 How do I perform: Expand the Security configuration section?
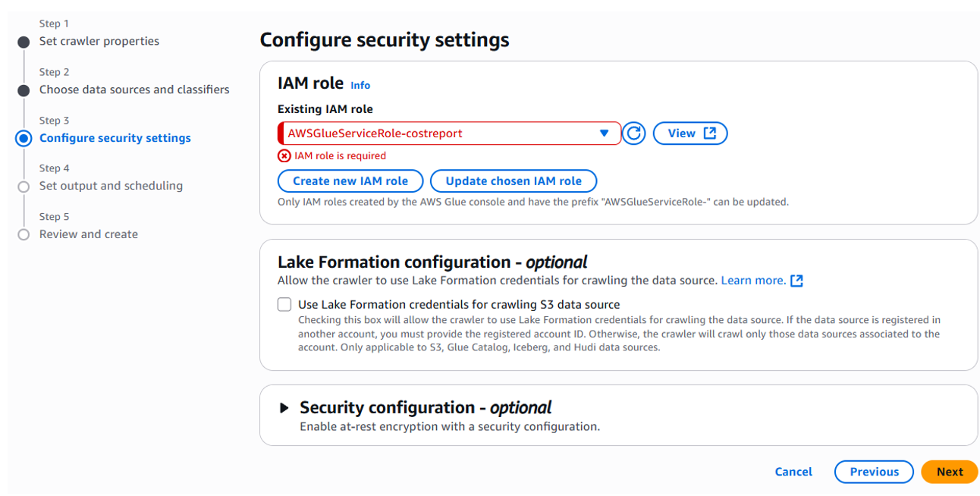coord(284,408)
